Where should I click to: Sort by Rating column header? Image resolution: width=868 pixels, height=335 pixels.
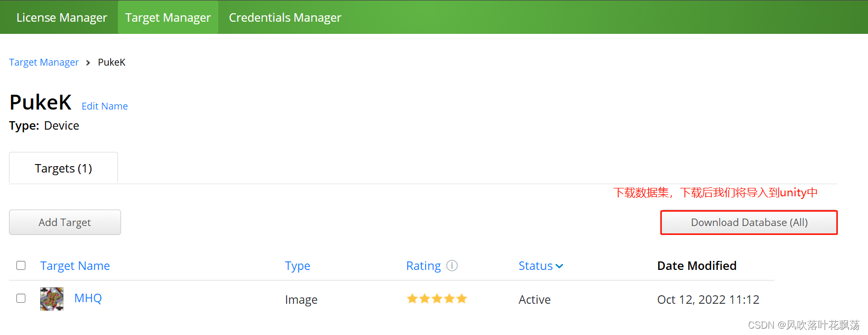423,266
